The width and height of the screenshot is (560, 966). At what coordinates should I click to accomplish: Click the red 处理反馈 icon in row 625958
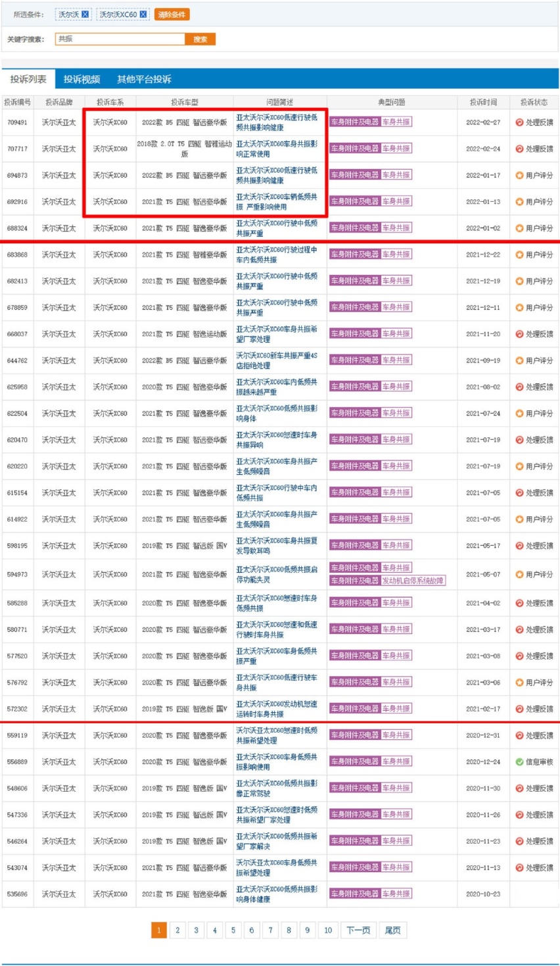[519, 387]
